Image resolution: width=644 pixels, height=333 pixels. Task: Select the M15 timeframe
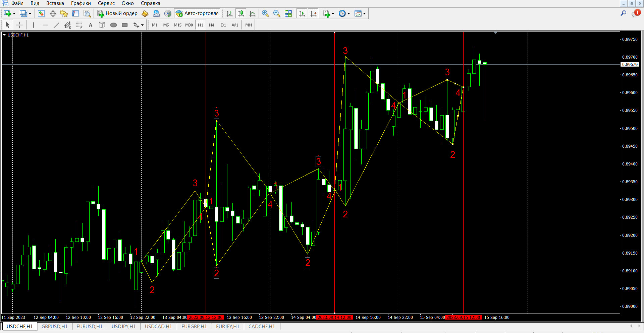pyautogui.click(x=177, y=25)
